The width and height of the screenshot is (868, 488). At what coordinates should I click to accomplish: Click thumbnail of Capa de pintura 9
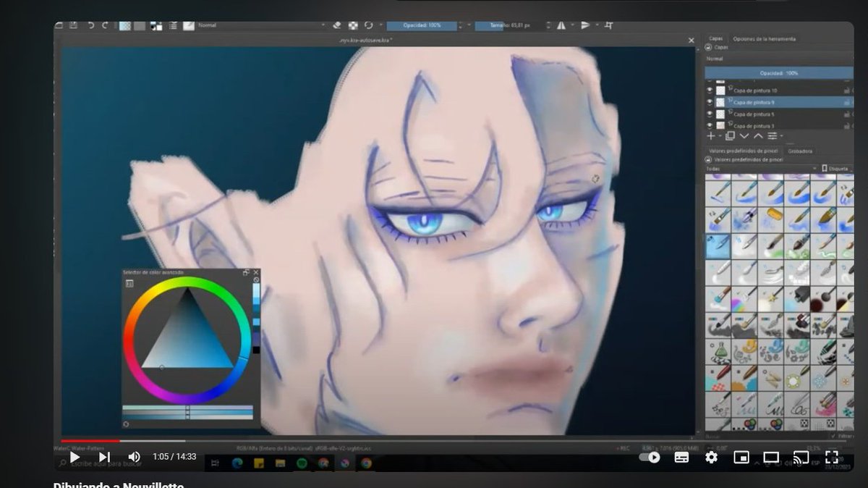coord(720,102)
